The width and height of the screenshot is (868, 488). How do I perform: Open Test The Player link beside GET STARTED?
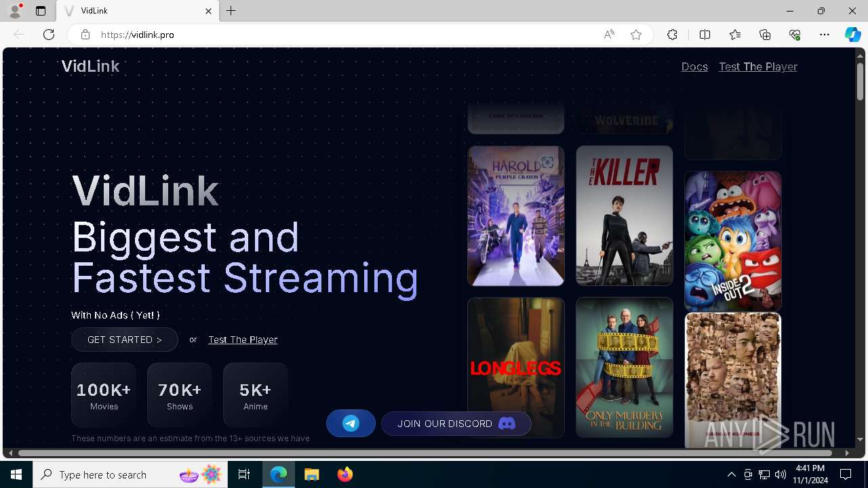point(243,340)
